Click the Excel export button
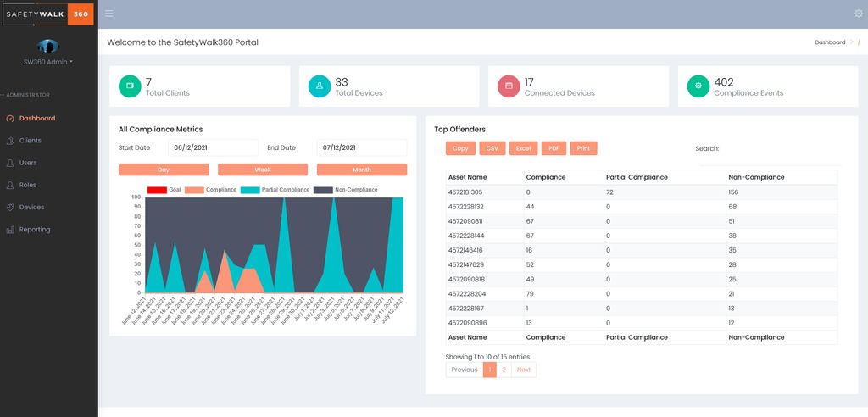Viewport: 868px width, 417px height. click(x=523, y=148)
